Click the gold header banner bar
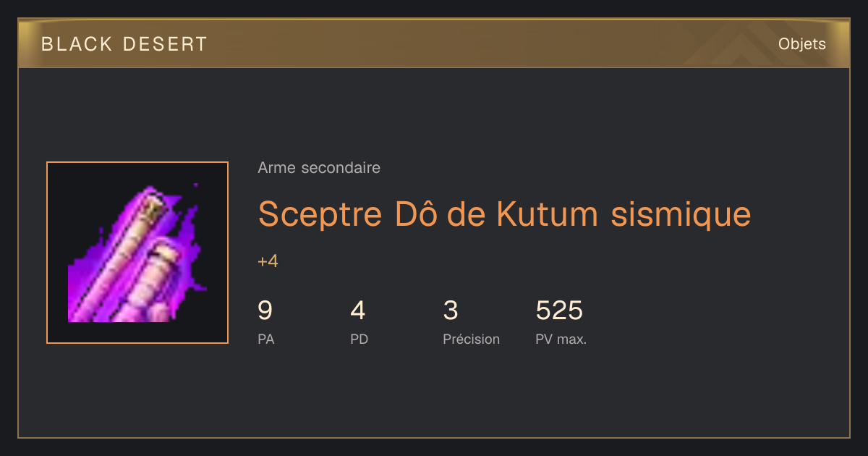The image size is (868, 456). [x=434, y=43]
